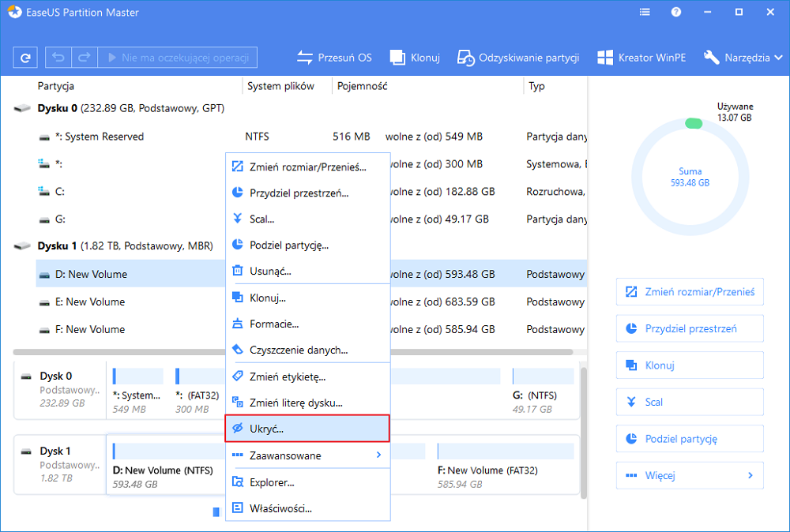Image resolution: width=790 pixels, height=532 pixels.
Task: Choose Explorer from the context menu
Action: tap(307, 482)
